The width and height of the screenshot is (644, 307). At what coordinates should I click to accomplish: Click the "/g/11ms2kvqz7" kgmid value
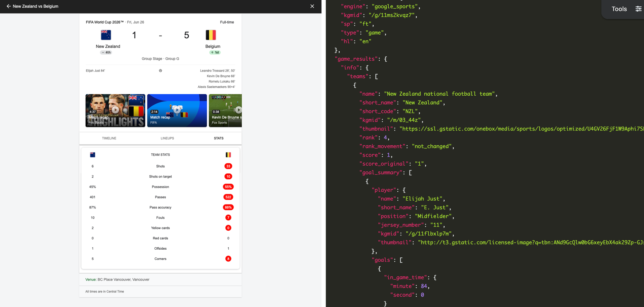pyautogui.click(x=392, y=15)
